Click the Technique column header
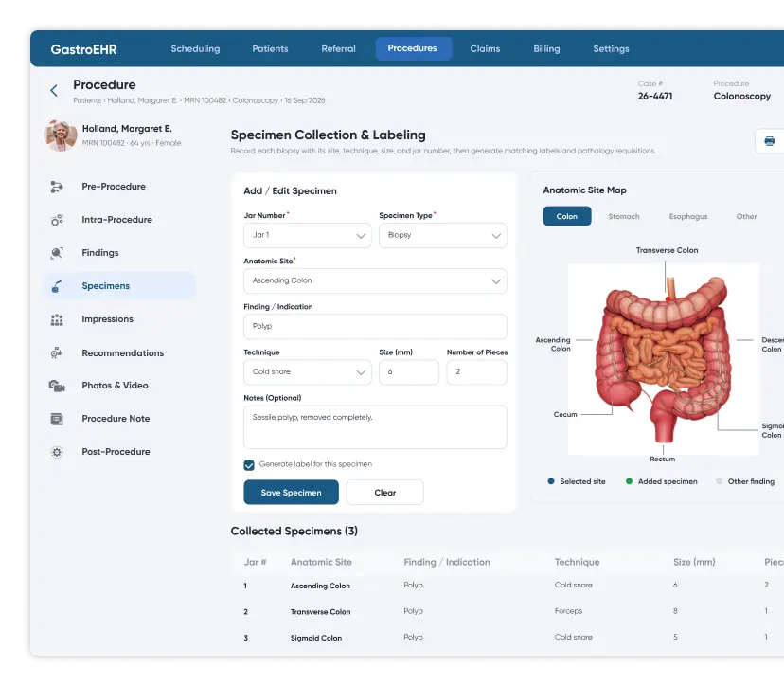 tap(577, 562)
